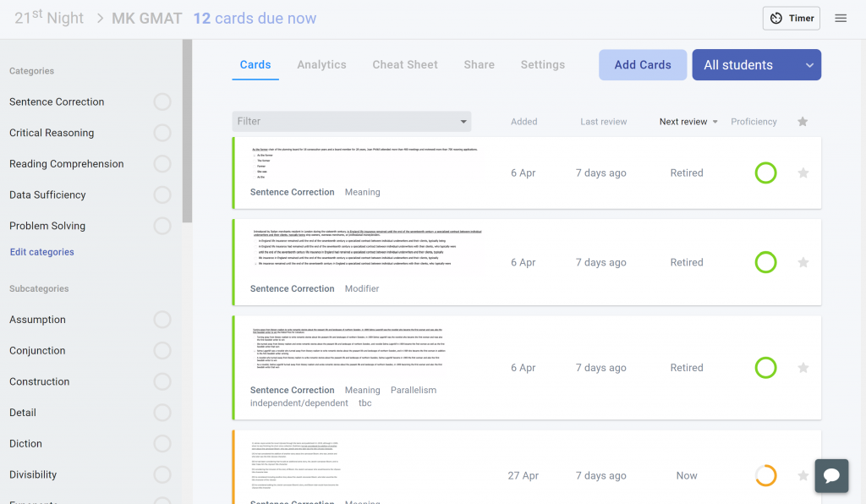Click Edit categories link
This screenshot has height=504, width=866.
tap(42, 252)
